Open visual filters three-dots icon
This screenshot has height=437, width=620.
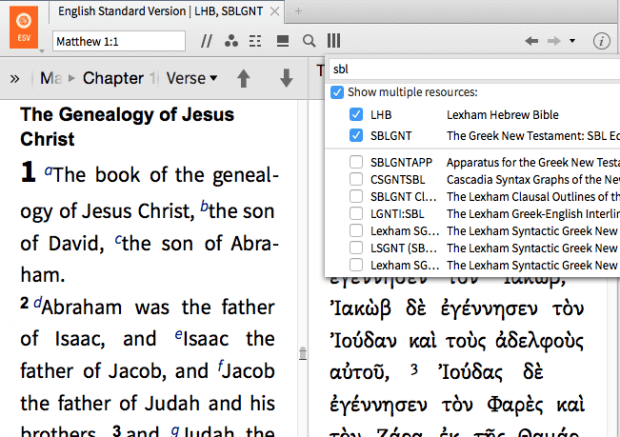coord(231,41)
